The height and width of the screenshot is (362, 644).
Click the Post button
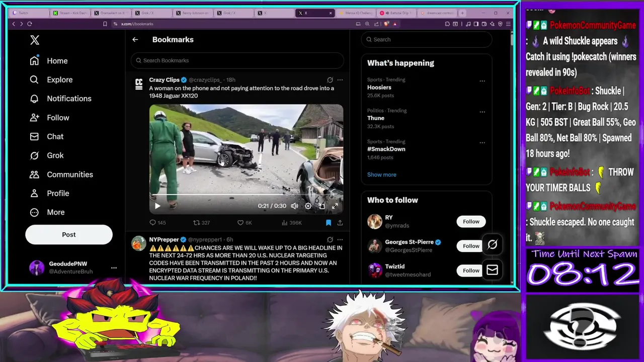coord(69,234)
